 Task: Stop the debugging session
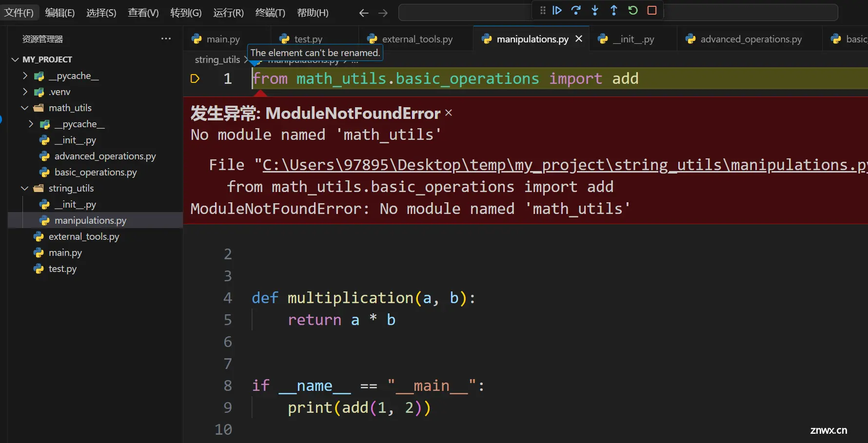click(652, 10)
